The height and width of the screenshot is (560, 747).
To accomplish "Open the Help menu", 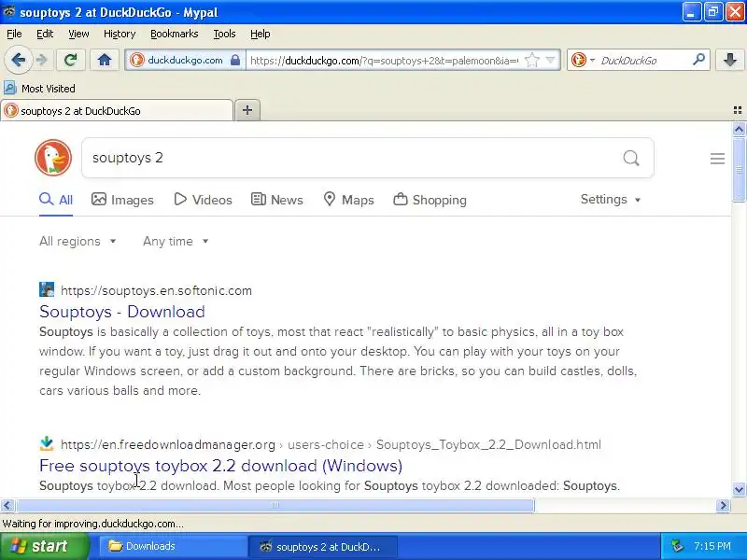I will (x=261, y=34).
